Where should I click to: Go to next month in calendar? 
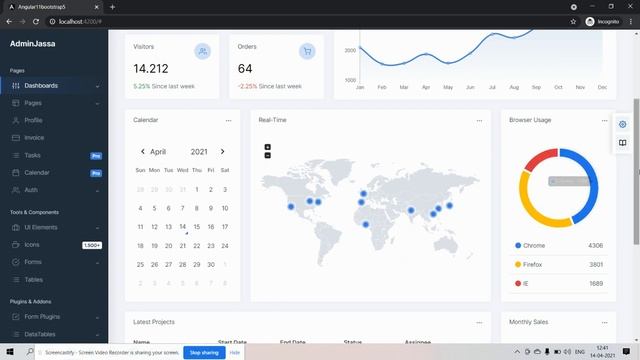222,151
